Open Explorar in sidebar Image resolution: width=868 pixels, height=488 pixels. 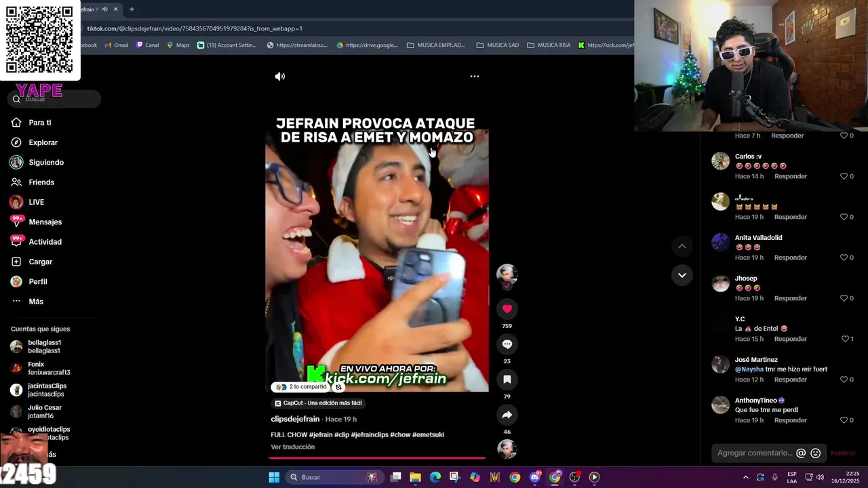click(x=43, y=142)
